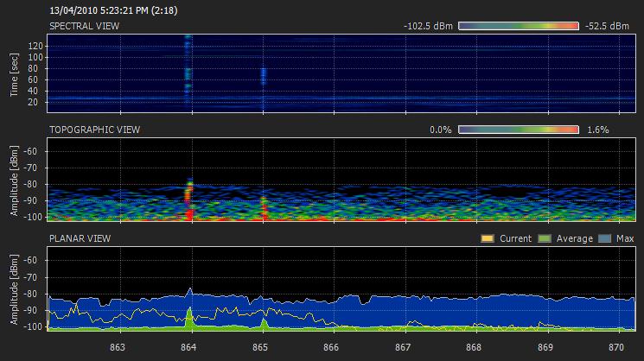
Task: Click the green average peak at 864 in planar view
Action: pos(189,319)
